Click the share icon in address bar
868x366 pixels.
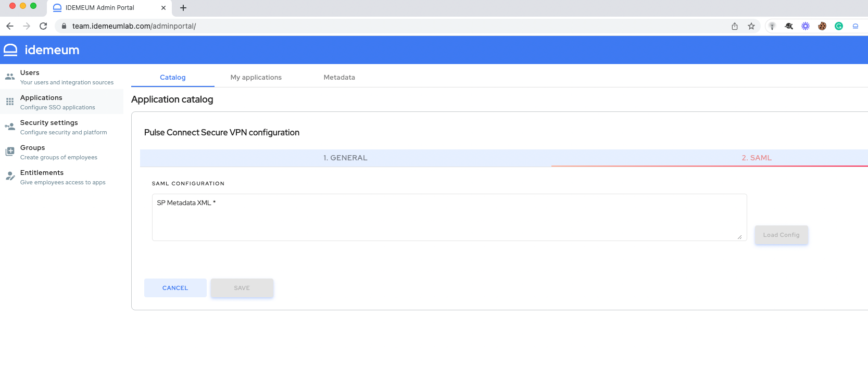(735, 26)
